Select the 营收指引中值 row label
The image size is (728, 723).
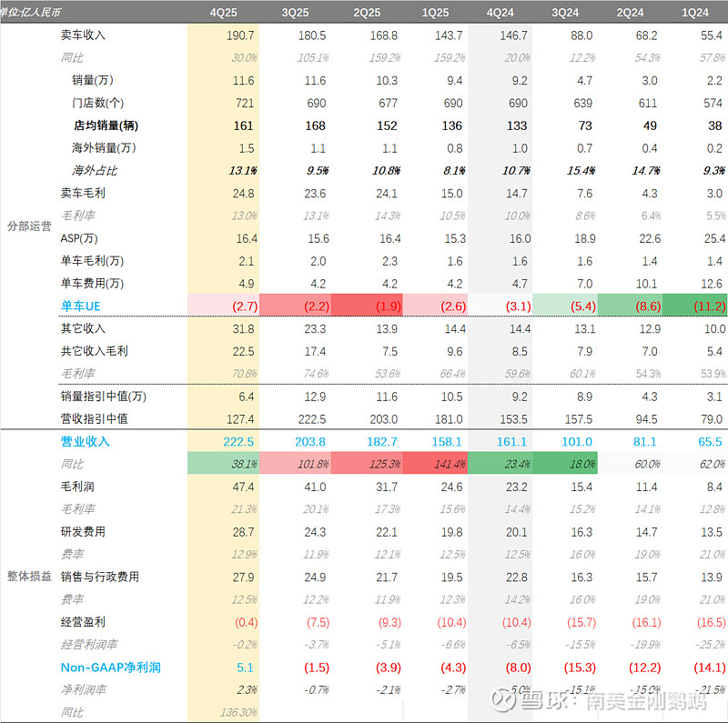(x=95, y=418)
